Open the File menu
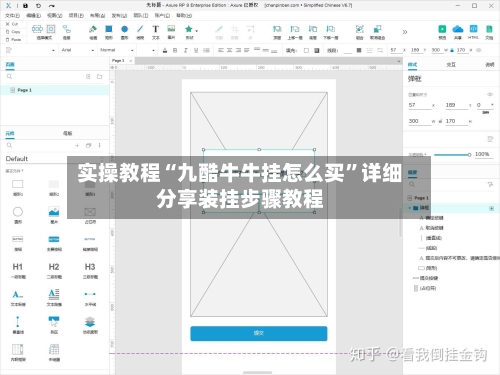This screenshot has height=375, width=500. coord(12,15)
